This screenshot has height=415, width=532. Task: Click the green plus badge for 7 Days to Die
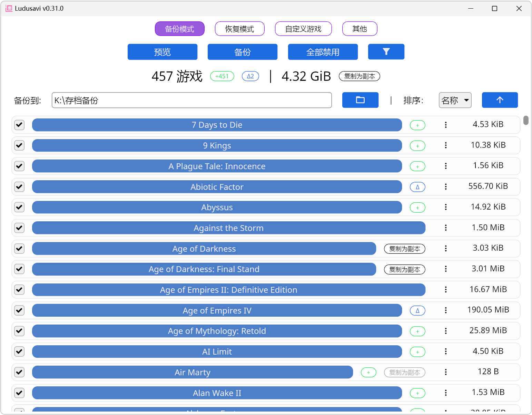(417, 125)
